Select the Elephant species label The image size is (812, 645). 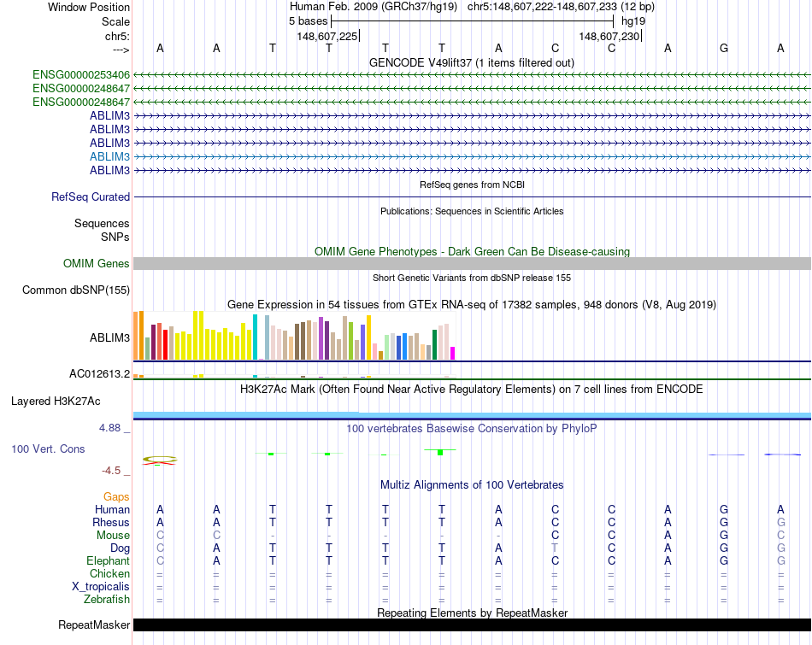108,561
